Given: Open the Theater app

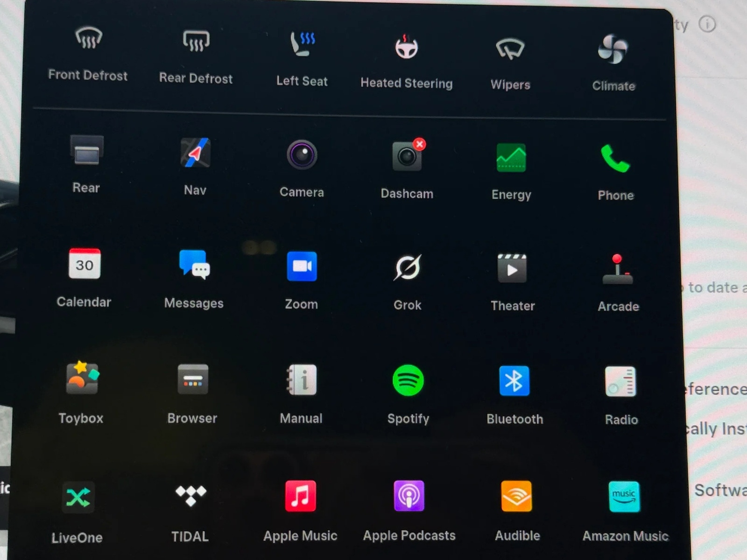Looking at the screenshot, I should click(512, 268).
